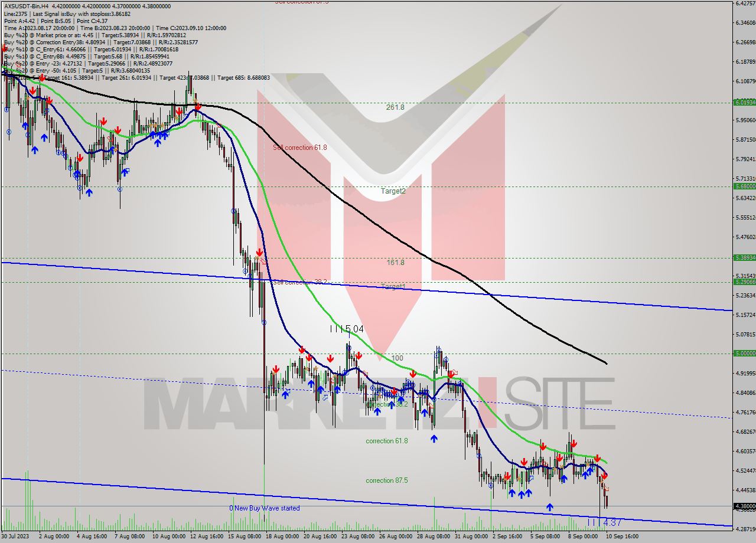The width and height of the screenshot is (756, 543).
Task: Click the '2 Aug 00:00' time label
Action: (x=54, y=537)
